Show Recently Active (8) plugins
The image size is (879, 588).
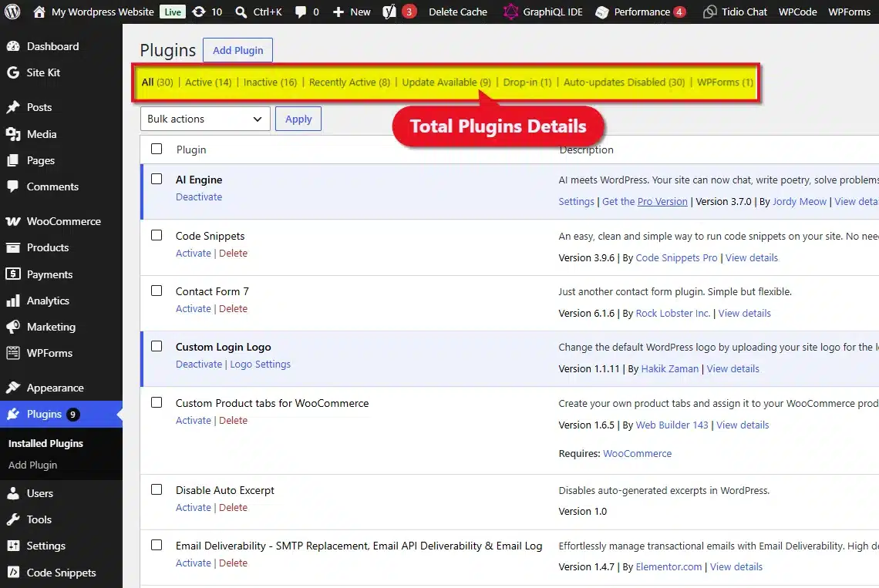click(x=349, y=82)
